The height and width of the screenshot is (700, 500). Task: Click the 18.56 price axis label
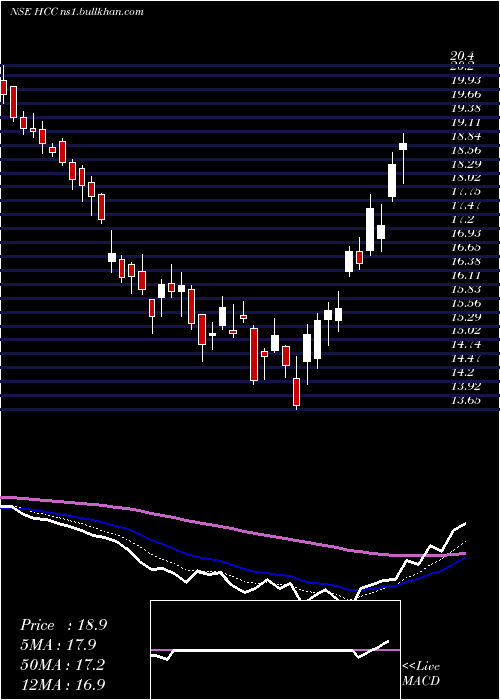(466, 150)
